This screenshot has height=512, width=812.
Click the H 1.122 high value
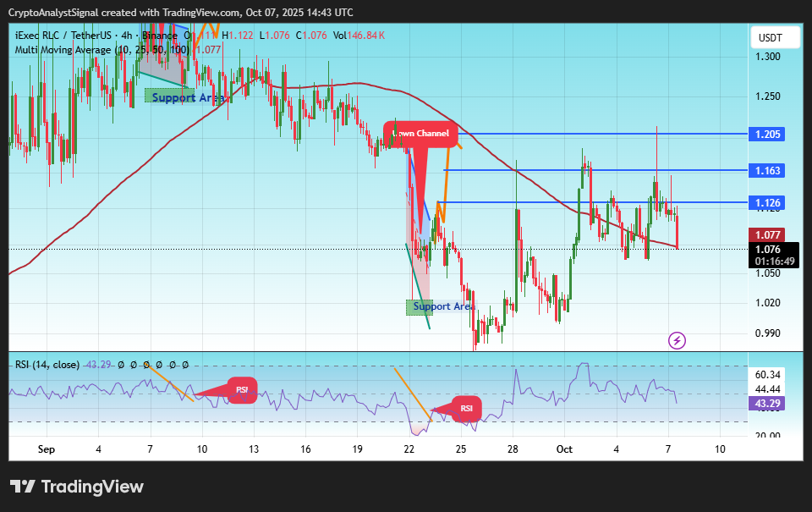coord(238,36)
